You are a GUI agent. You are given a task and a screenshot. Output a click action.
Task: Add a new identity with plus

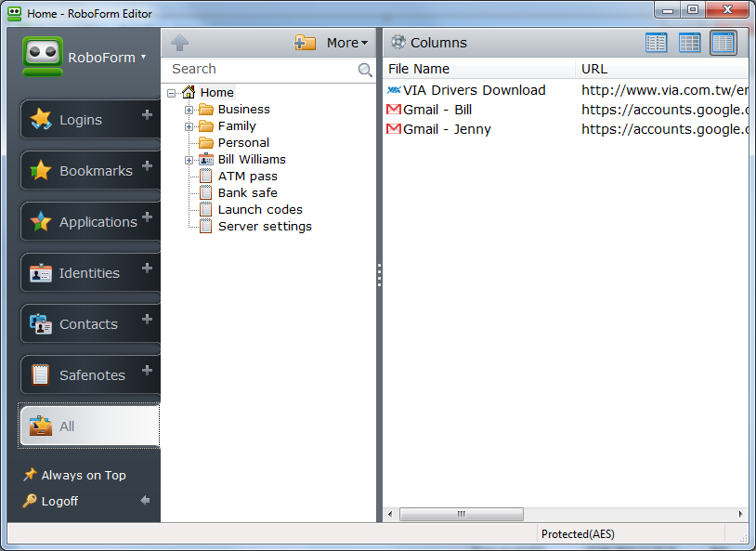[x=147, y=269]
